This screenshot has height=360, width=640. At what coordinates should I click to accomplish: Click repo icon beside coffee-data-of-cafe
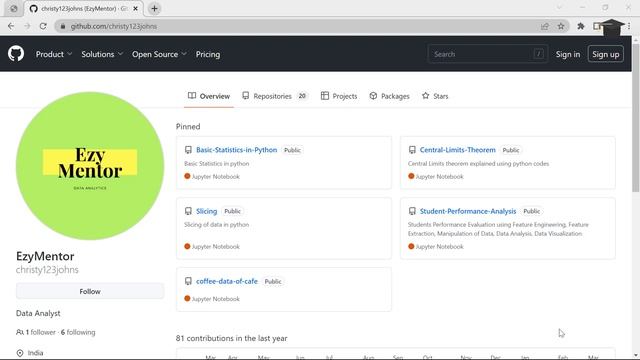[x=188, y=281]
